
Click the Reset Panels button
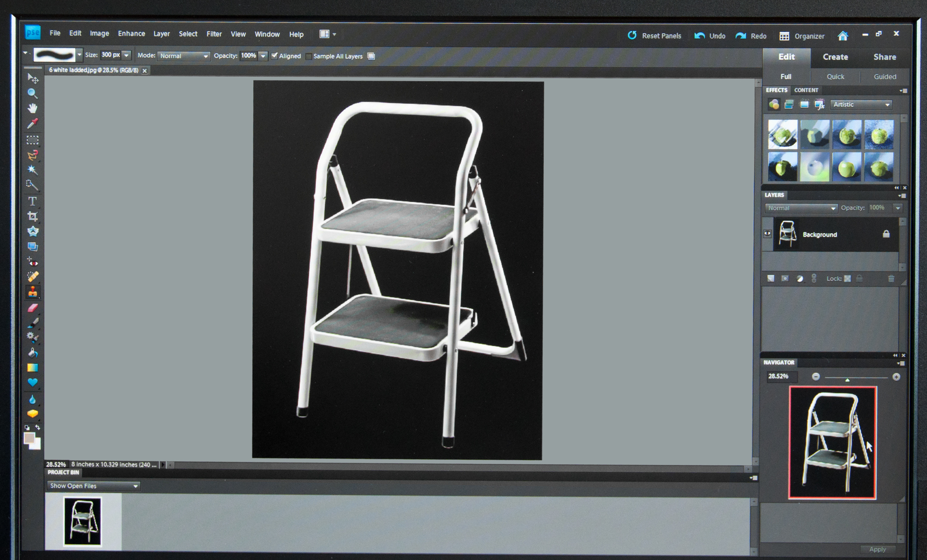654,35
